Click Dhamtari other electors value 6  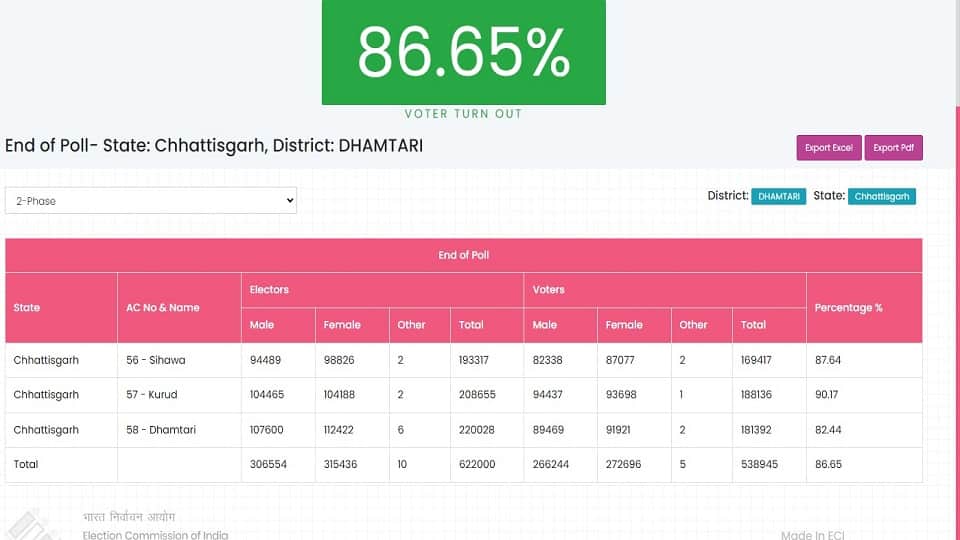point(400,430)
